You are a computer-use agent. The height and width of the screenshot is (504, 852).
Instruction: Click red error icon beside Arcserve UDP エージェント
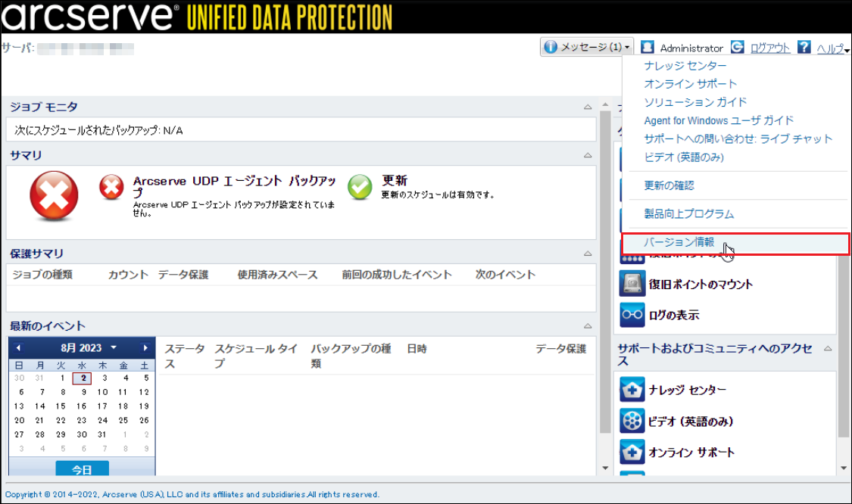[x=111, y=188]
